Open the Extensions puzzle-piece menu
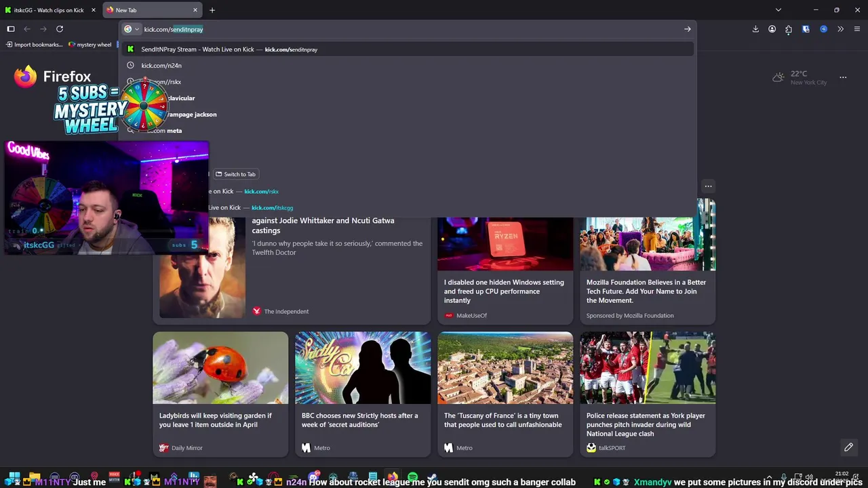 (x=789, y=29)
